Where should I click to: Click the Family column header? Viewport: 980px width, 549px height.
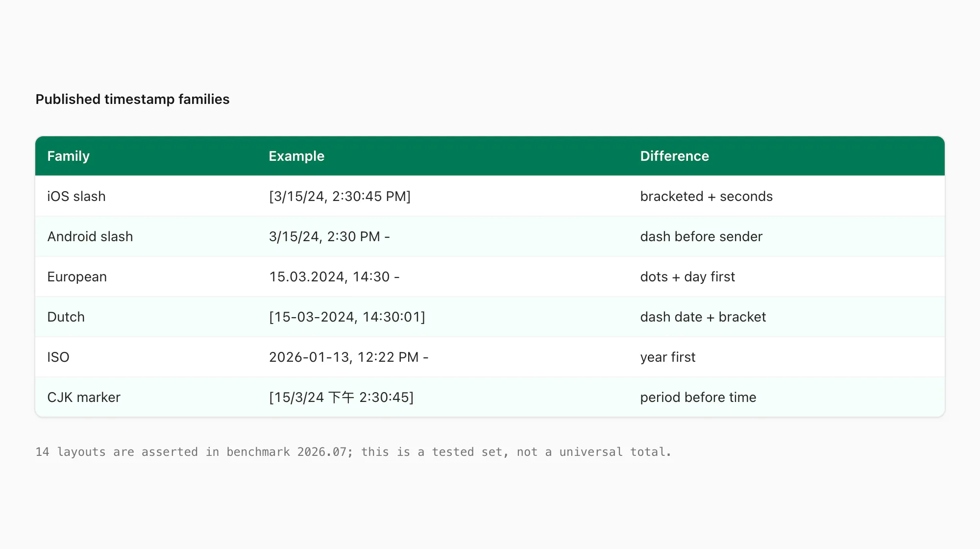point(68,156)
